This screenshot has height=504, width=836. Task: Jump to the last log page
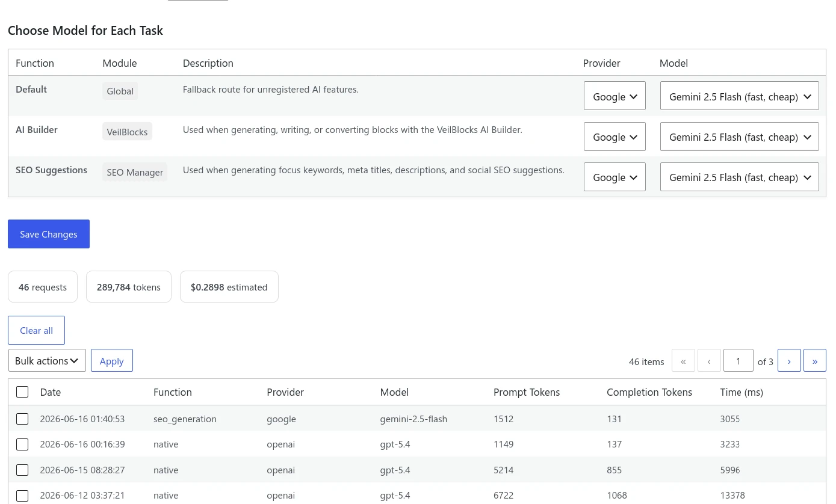815,361
